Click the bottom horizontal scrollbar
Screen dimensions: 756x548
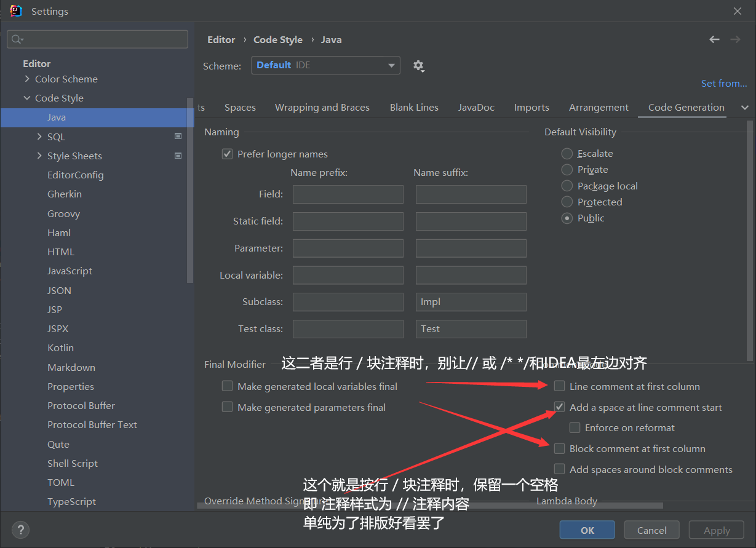click(430, 506)
